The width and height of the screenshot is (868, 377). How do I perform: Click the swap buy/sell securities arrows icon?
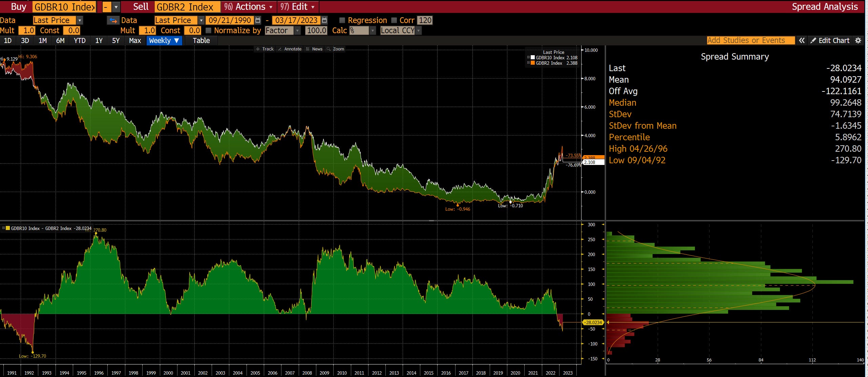pos(113,21)
